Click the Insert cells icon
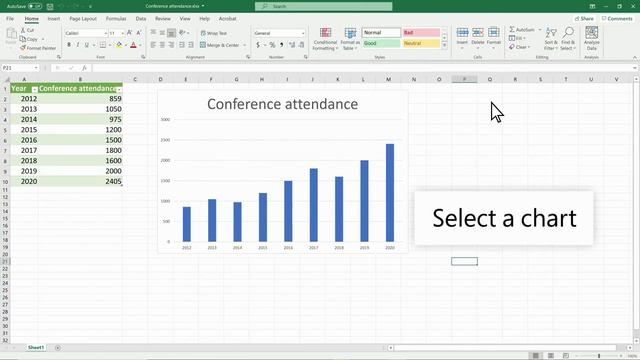Image resolution: width=640 pixels, height=360 pixels. tap(462, 33)
